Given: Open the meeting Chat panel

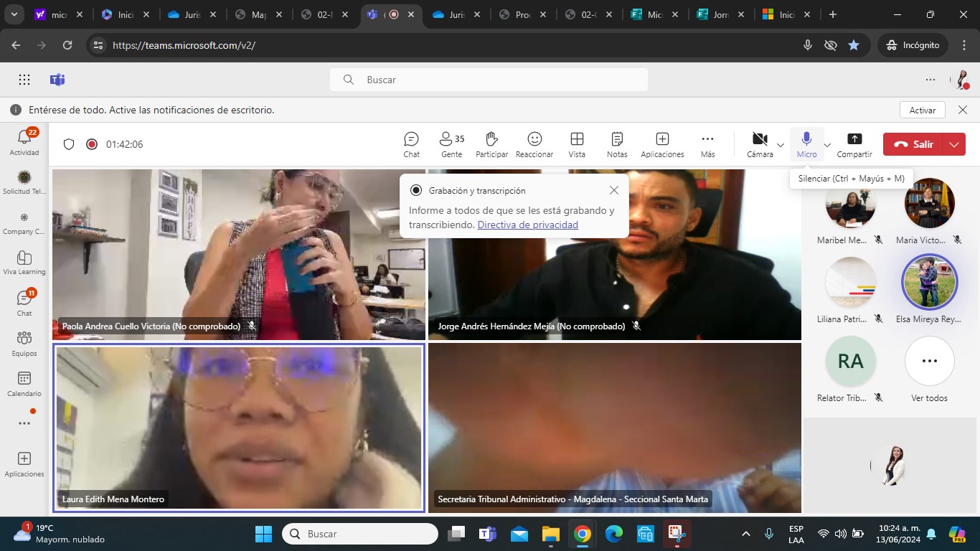Looking at the screenshot, I should coord(412,144).
